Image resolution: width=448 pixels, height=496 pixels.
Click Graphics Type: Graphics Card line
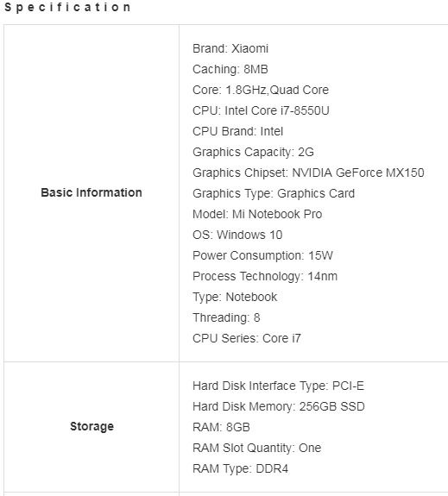(274, 193)
